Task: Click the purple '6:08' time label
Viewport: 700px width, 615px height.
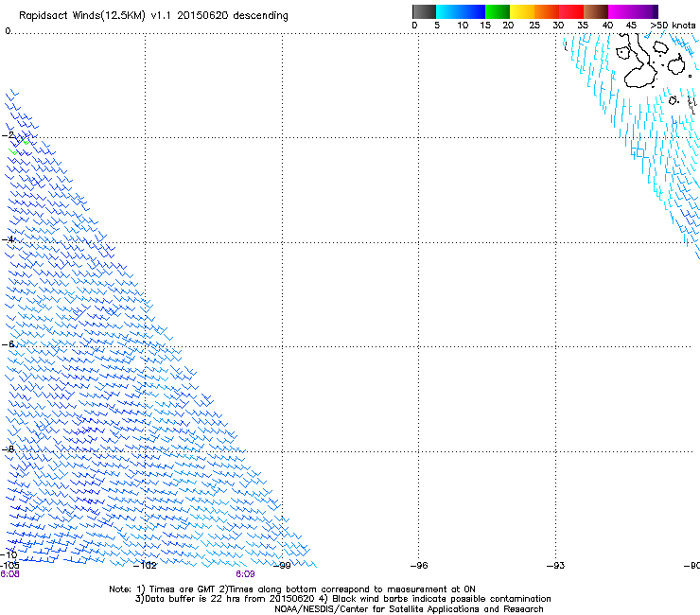Action: pyautogui.click(x=9, y=574)
